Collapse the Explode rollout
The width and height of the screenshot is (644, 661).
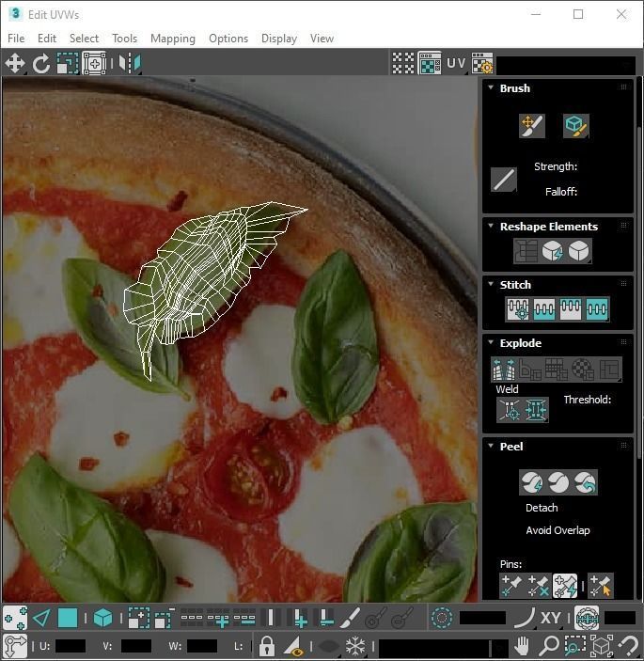(491, 342)
